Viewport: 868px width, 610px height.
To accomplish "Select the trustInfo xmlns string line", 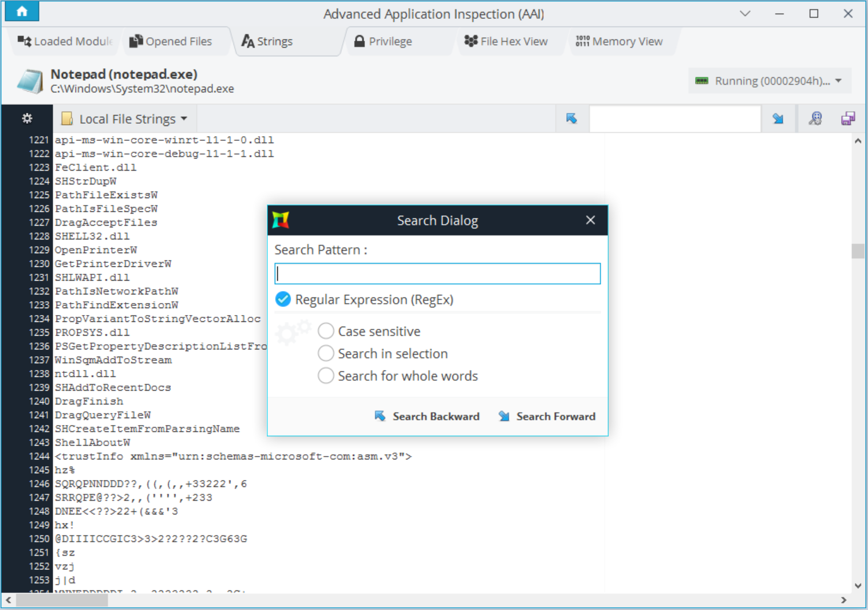I will point(233,456).
